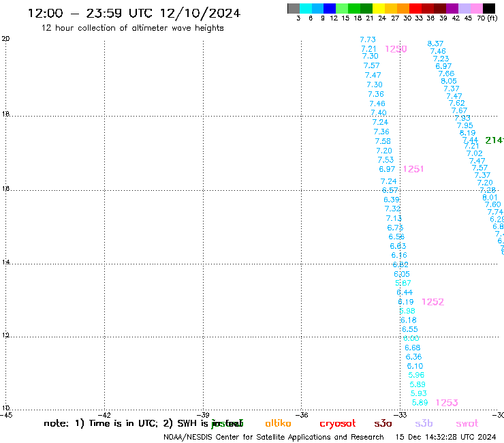Click wave height value 8.05

(x=449, y=81)
